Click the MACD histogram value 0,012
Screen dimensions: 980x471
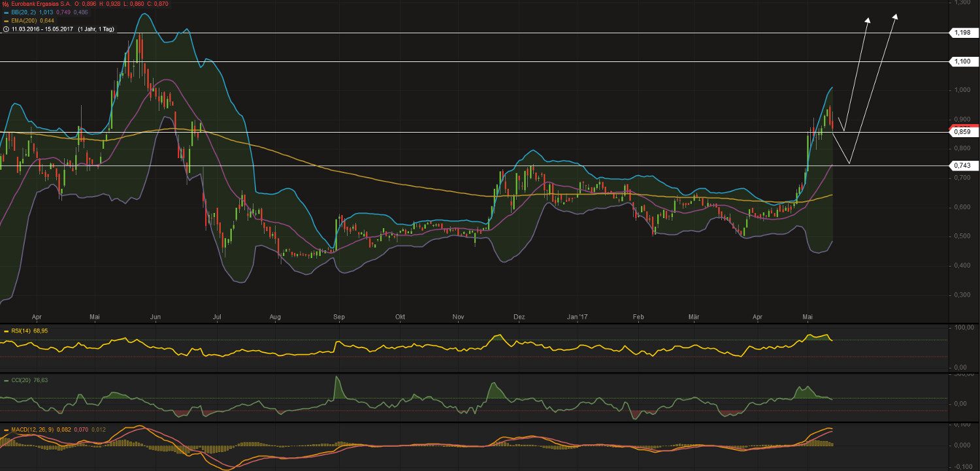99,430
